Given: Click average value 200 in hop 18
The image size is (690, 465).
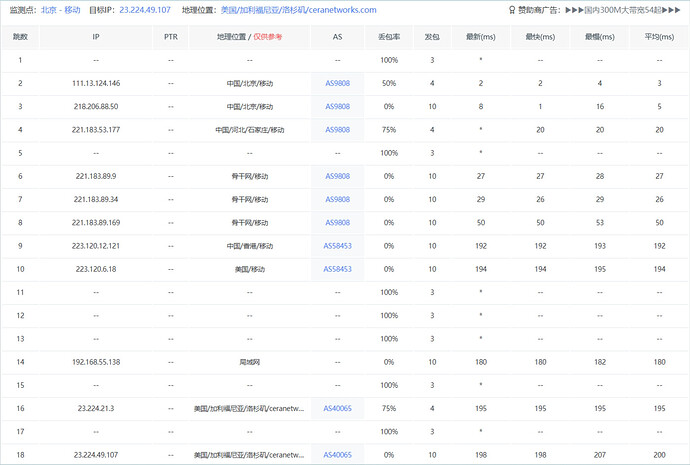Looking at the screenshot, I should click(x=659, y=455).
